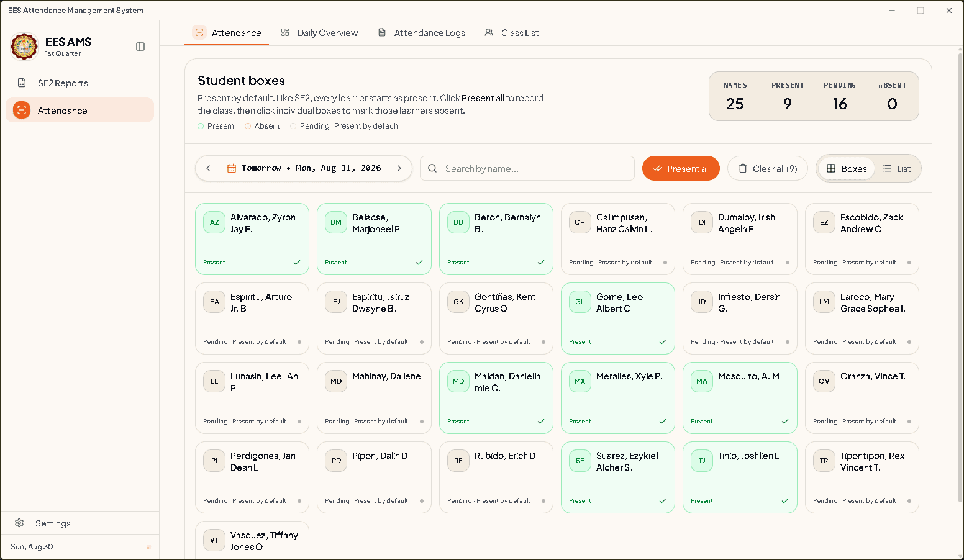The height and width of the screenshot is (560, 964).
Task: Toggle Calimpusan, Hanz Calvin L. box
Action: tap(618, 239)
